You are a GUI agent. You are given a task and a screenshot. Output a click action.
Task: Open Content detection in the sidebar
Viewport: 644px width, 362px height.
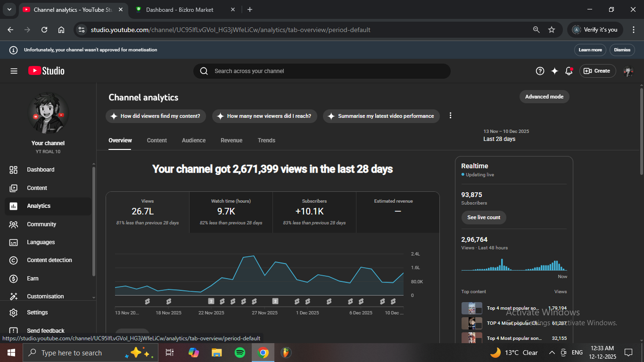point(49,260)
